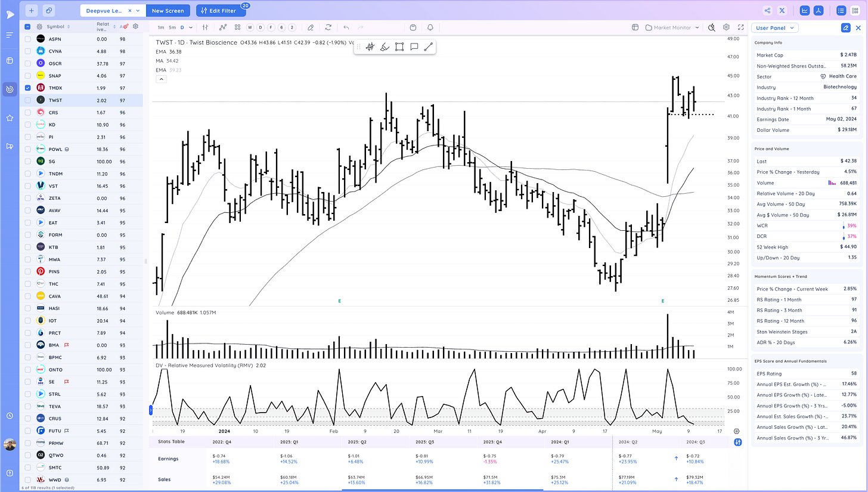Click the link icon beside the plus button
The image size is (868, 492).
click(49, 10)
